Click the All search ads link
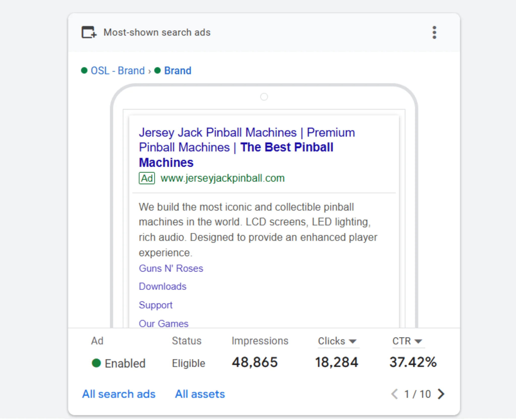 [119, 394]
